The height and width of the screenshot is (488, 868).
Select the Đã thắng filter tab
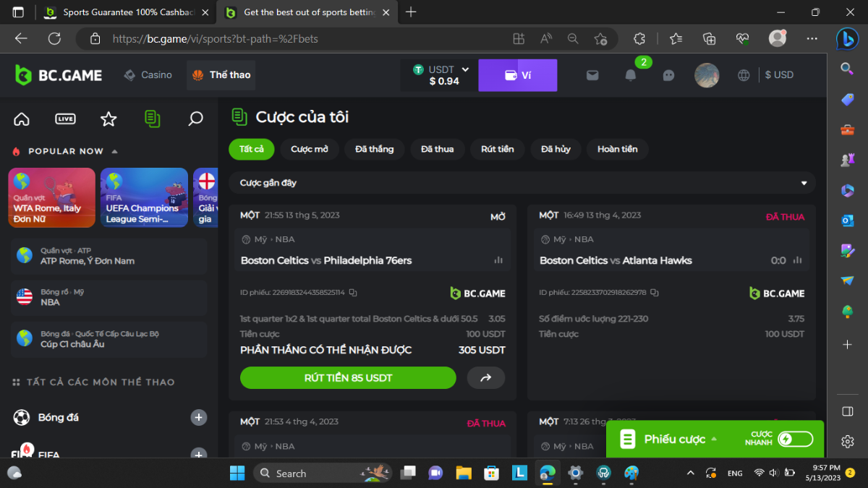pyautogui.click(x=374, y=149)
